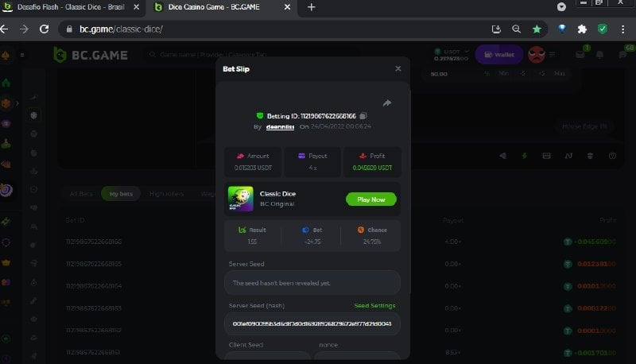Select the Classic Dice game thumbnail
This screenshot has width=636, height=364.
[240, 199]
